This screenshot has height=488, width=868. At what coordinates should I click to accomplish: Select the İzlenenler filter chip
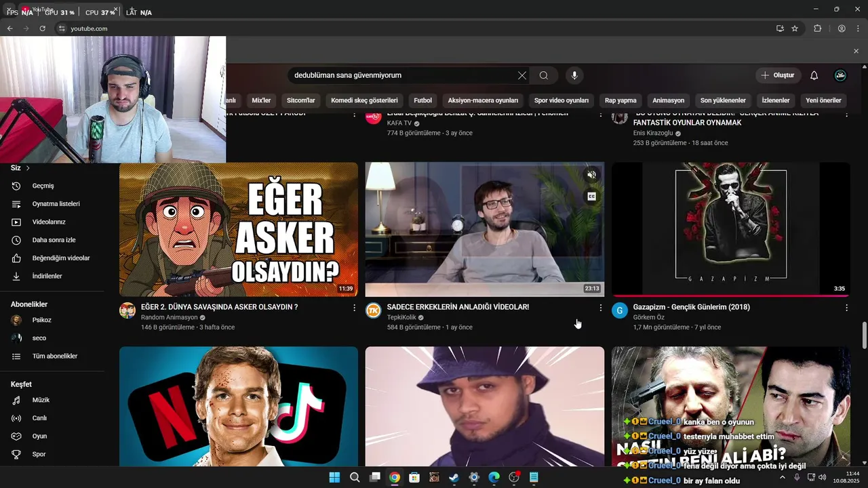[776, 100]
